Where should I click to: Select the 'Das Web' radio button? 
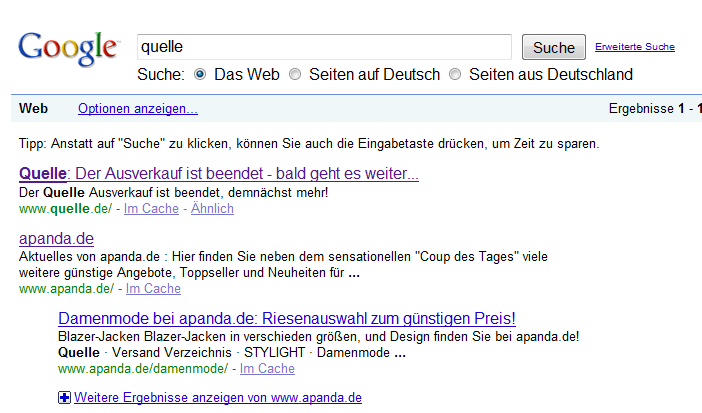200,74
